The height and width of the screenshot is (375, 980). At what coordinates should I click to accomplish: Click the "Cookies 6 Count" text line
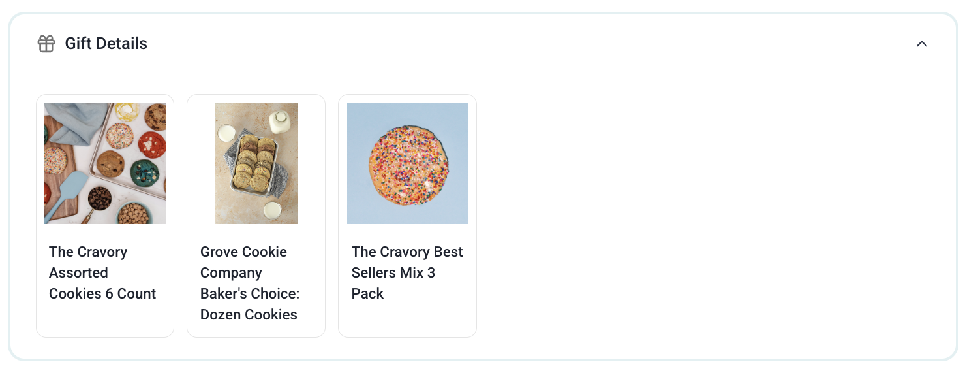tap(102, 293)
